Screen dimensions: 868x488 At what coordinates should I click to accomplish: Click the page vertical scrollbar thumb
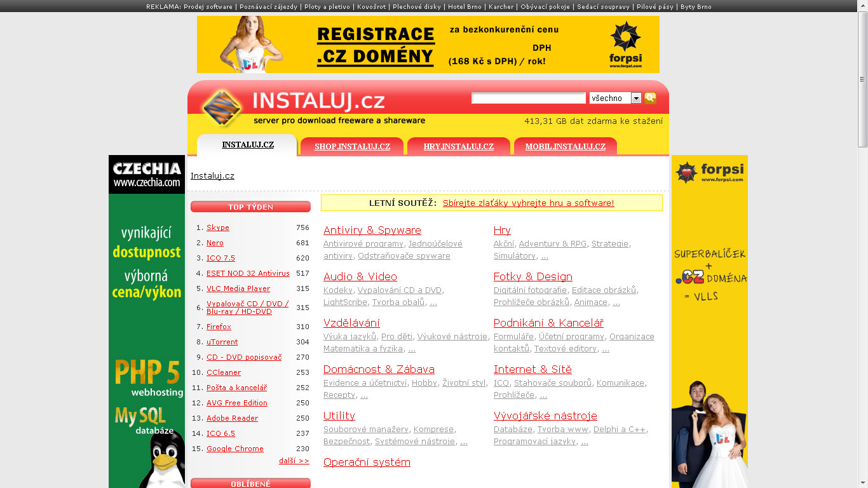click(x=862, y=79)
